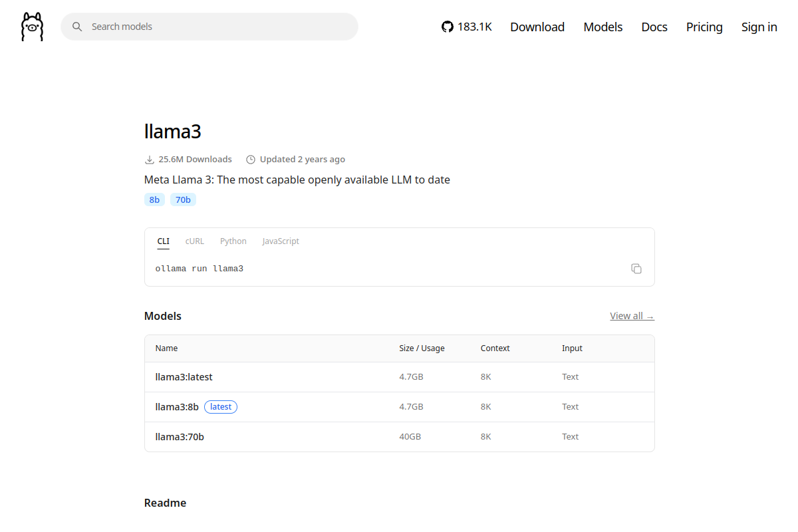Image resolution: width=798 pixels, height=532 pixels.
Task: Click the search magnifier icon
Action: (77, 27)
